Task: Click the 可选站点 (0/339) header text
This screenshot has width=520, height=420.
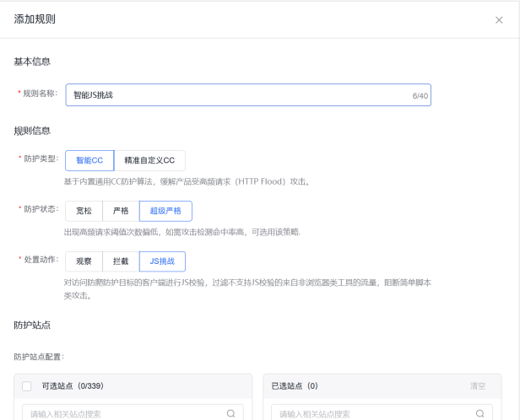Action: 73,386
